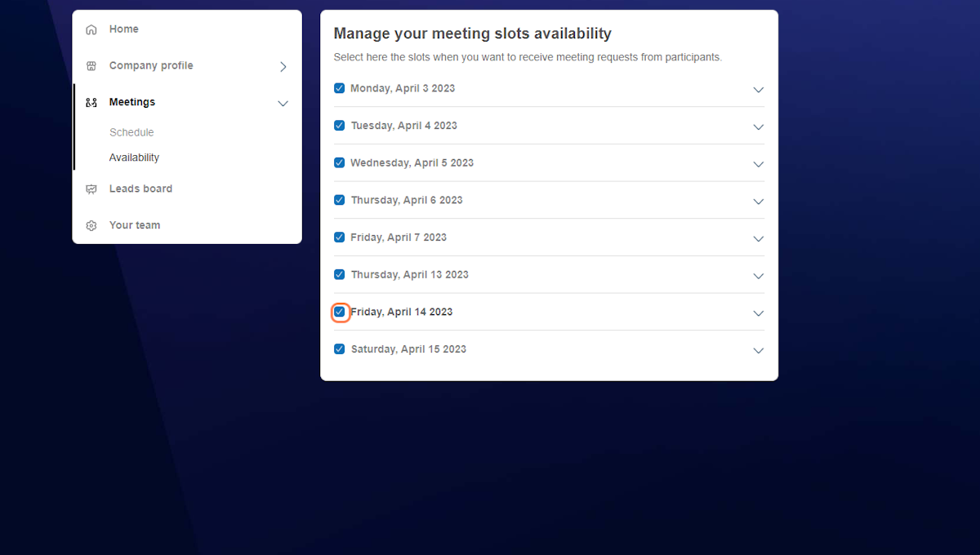
Task: Click the Leads board icon
Action: (91, 189)
